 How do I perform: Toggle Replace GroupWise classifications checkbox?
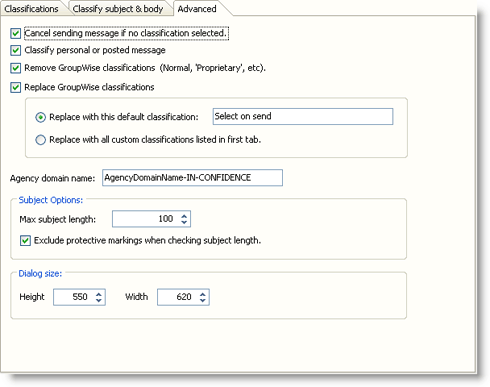click(x=15, y=87)
